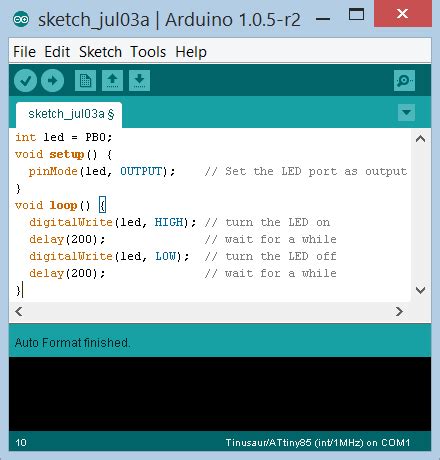The height and width of the screenshot is (460, 440).
Task: Click line number 10 in status bar
Action: point(21,443)
